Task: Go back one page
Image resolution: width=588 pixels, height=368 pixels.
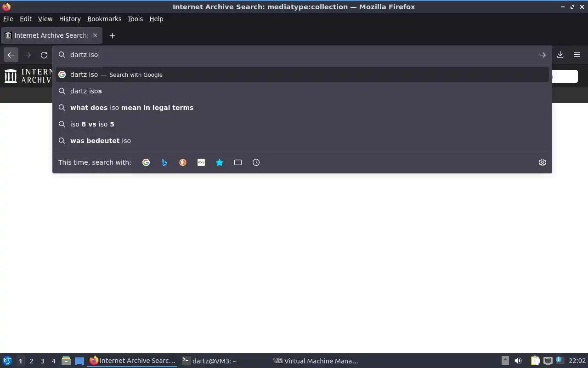Action: point(11,55)
